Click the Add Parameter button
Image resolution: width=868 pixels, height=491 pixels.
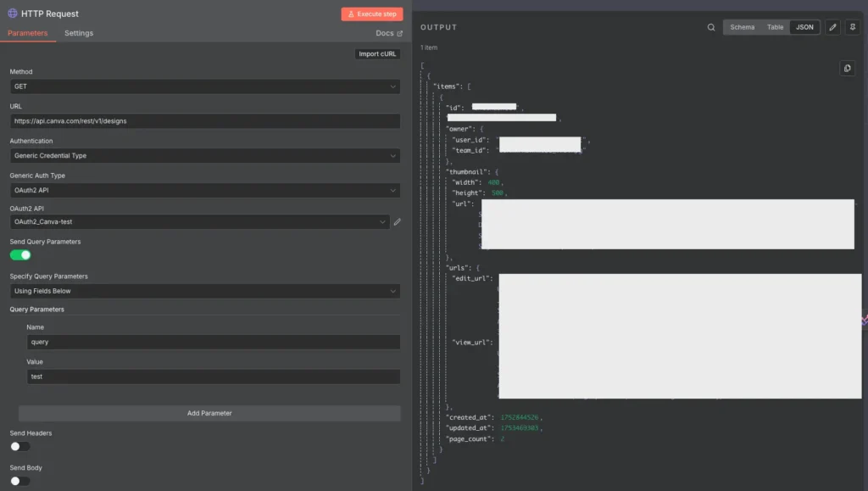(209, 413)
